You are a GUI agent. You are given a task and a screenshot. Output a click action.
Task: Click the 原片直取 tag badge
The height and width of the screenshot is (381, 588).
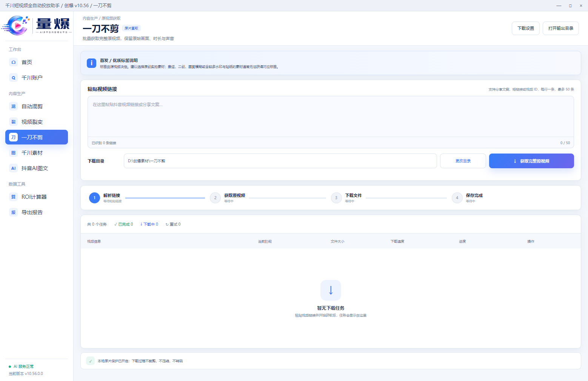tap(131, 28)
